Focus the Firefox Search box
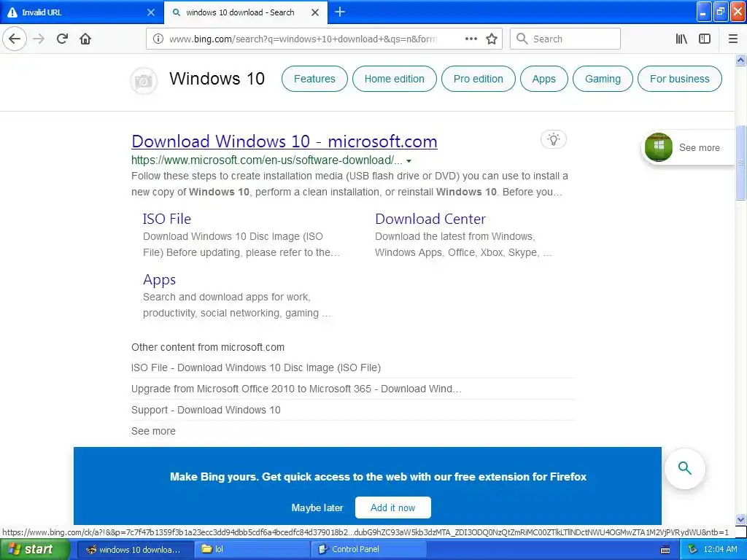747x560 pixels. click(x=565, y=39)
